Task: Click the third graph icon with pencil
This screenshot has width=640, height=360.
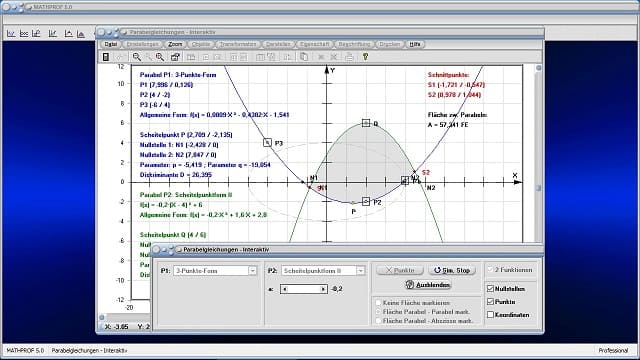Action: (x=36, y=34)
